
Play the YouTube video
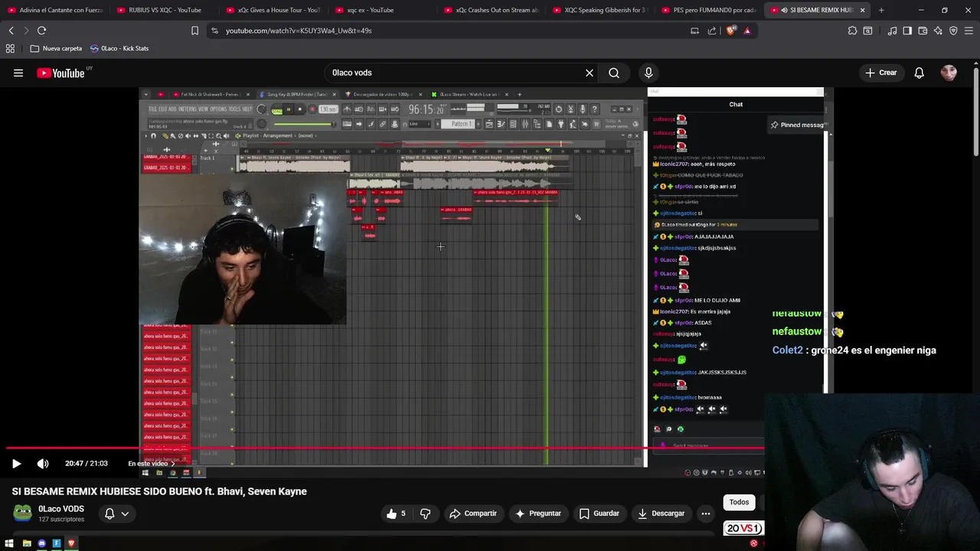16,463
